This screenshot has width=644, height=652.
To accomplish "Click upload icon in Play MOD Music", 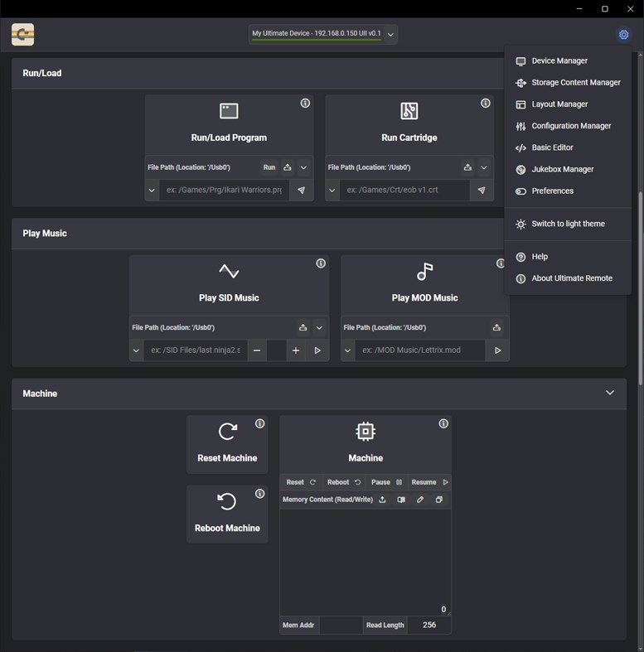I will point(496,327).
